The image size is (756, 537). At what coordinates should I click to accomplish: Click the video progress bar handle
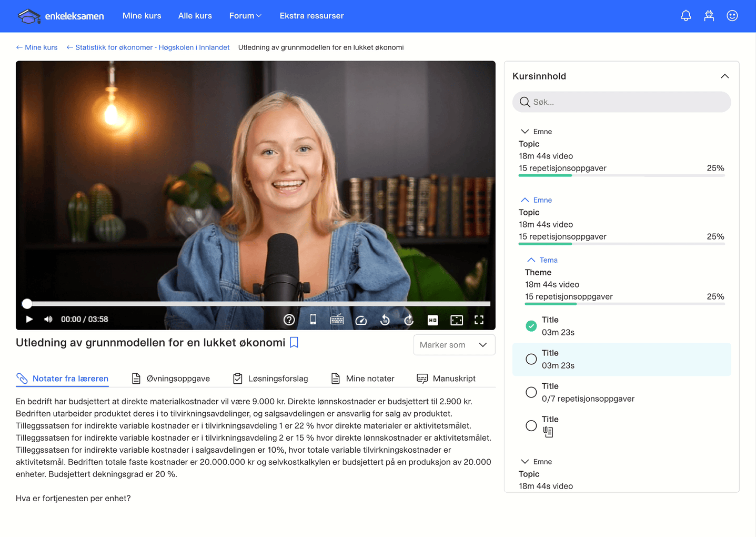point(27,303)
